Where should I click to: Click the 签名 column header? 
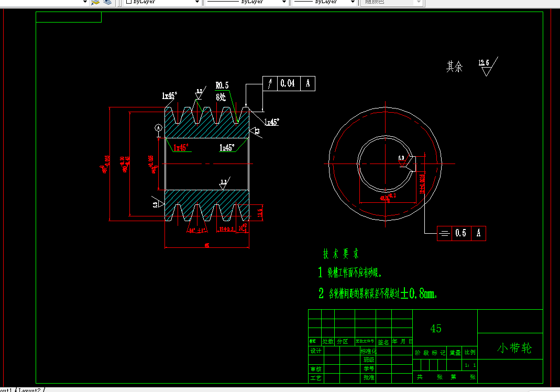383,342
